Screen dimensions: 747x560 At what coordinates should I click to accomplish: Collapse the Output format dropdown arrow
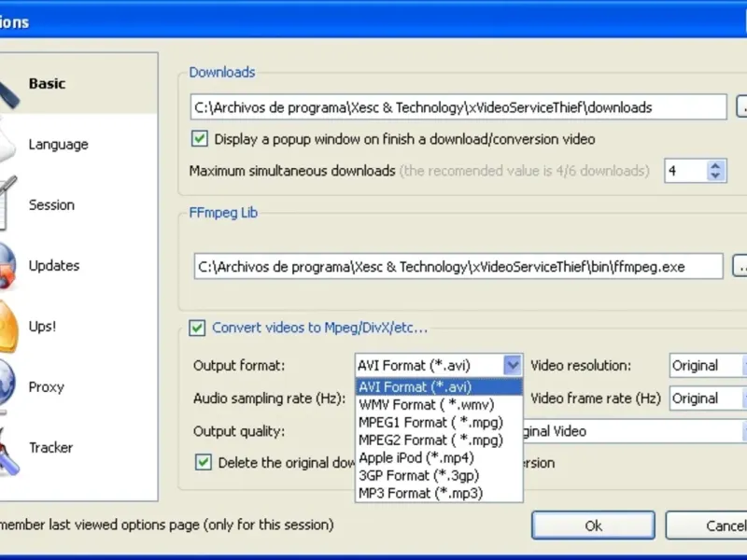tap(513, 365)
